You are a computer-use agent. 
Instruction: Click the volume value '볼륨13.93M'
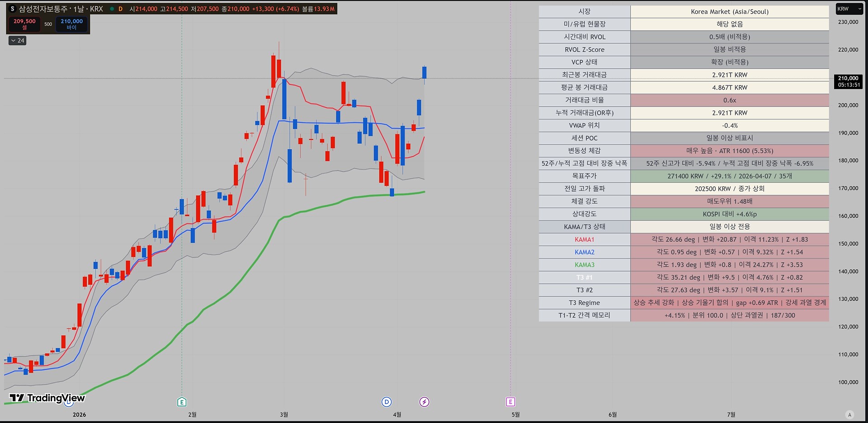(318, 9)
